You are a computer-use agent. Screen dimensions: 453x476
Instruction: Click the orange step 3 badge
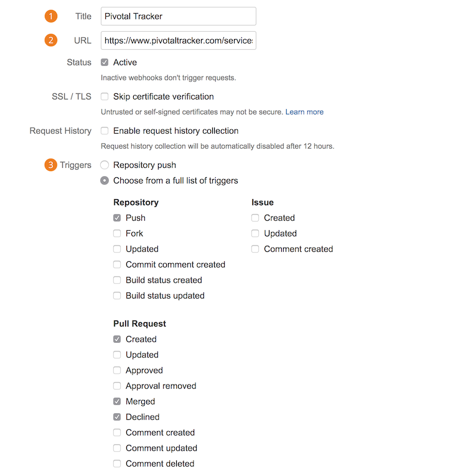click(x=51, y=165)
